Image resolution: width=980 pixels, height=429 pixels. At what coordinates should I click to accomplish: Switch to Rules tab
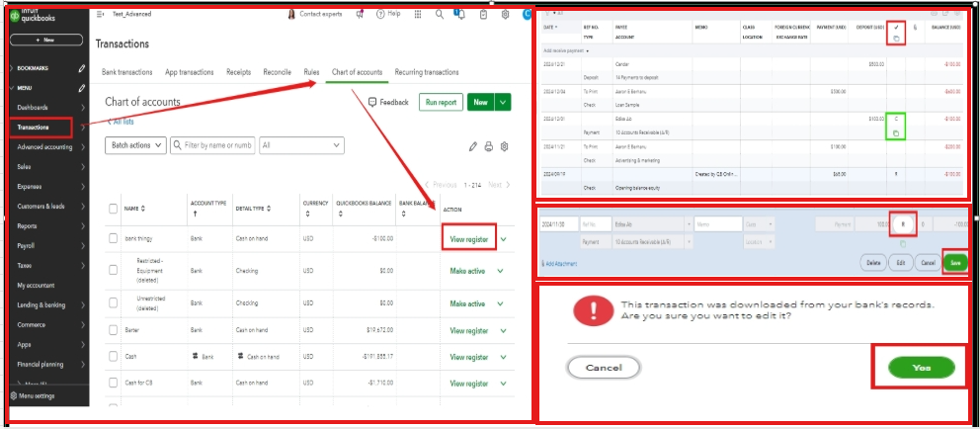(x=311, y=72)
